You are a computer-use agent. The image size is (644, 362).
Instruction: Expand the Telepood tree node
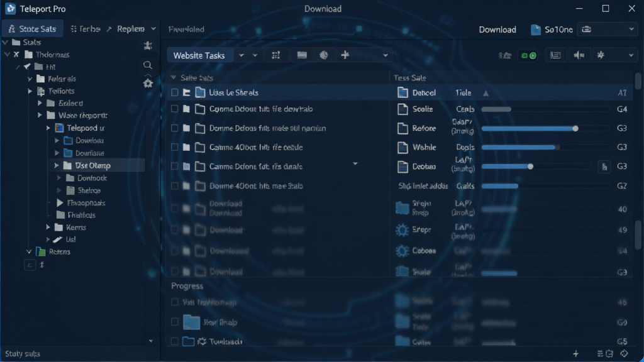coord(48,128)
